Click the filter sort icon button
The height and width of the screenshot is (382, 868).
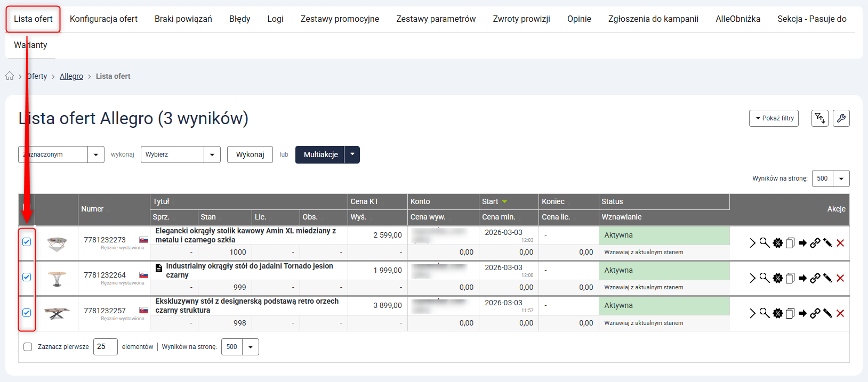(819, 118)
